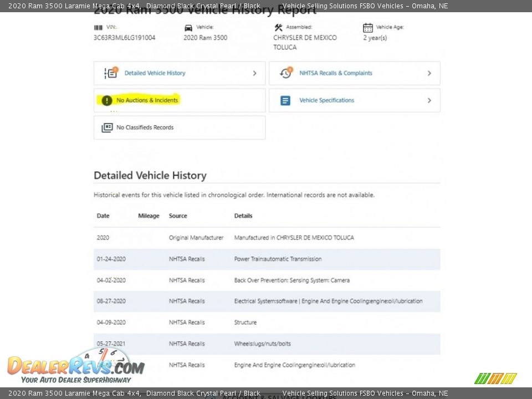Image resolution: width=532 pixels, height=399 pixels.
Task: Click the Structure recall detail
Action: [245, 323]
